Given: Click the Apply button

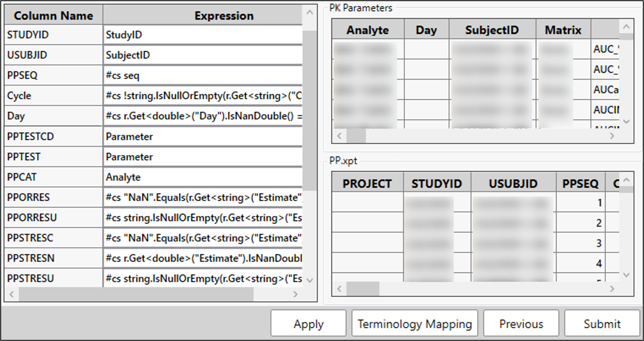Looking at the screenshot, I should [x=308, y=324].
